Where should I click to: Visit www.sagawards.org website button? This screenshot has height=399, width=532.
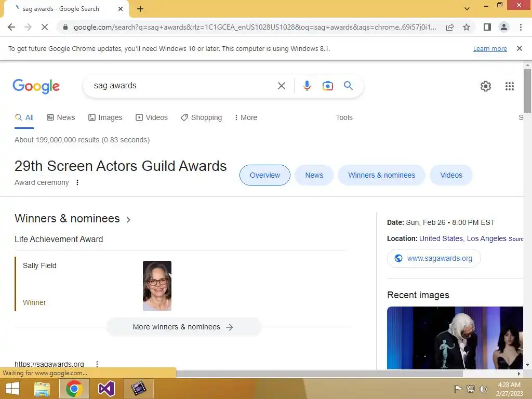pos(434,259)
